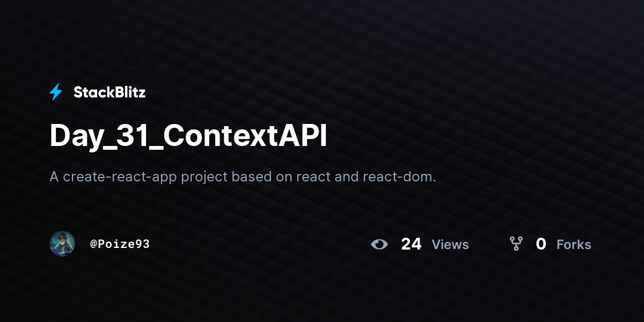Click the word create-react-app in the description
Image resolution: width=644 pixels, height=322 pixels.
click(120, 177)
